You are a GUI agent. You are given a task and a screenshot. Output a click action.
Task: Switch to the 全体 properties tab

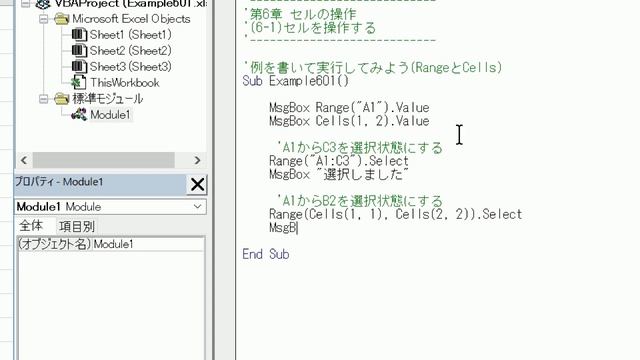31,226
